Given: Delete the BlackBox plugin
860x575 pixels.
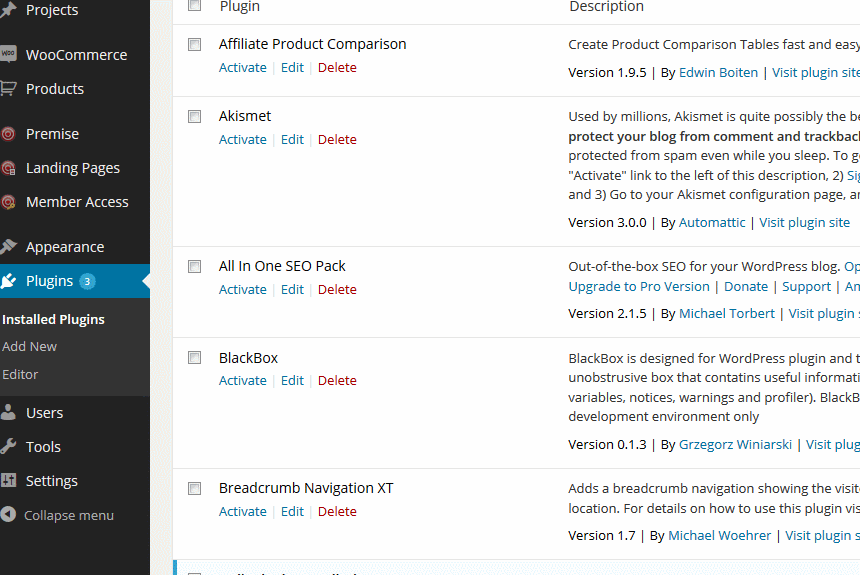Looking at the screenshot, I should tap(337, 380).
